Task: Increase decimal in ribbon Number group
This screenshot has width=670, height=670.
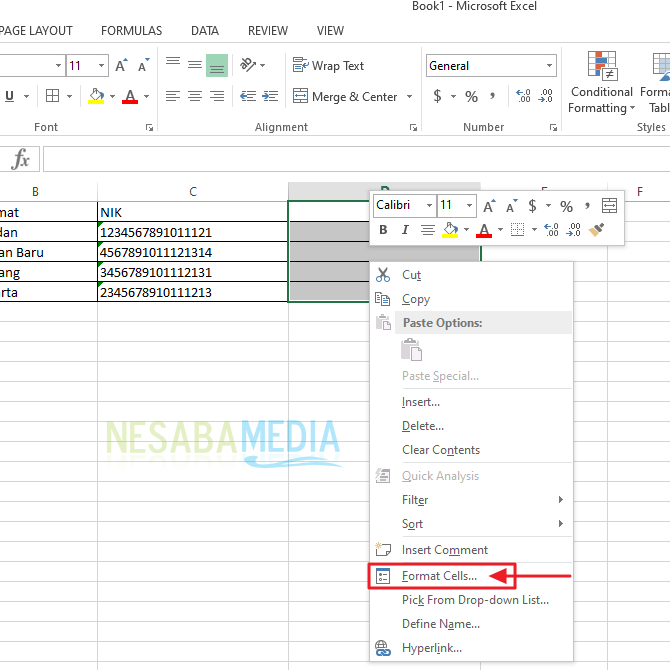Action: (x=523, y=96)
